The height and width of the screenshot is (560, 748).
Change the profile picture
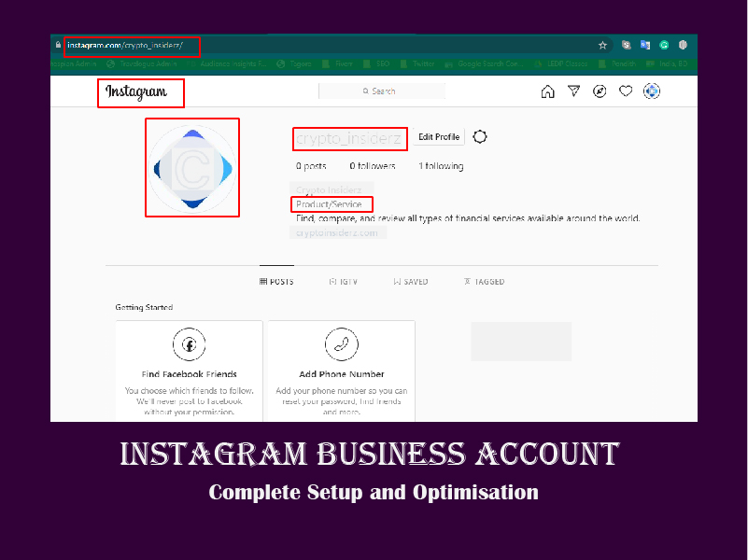[192, 169]
